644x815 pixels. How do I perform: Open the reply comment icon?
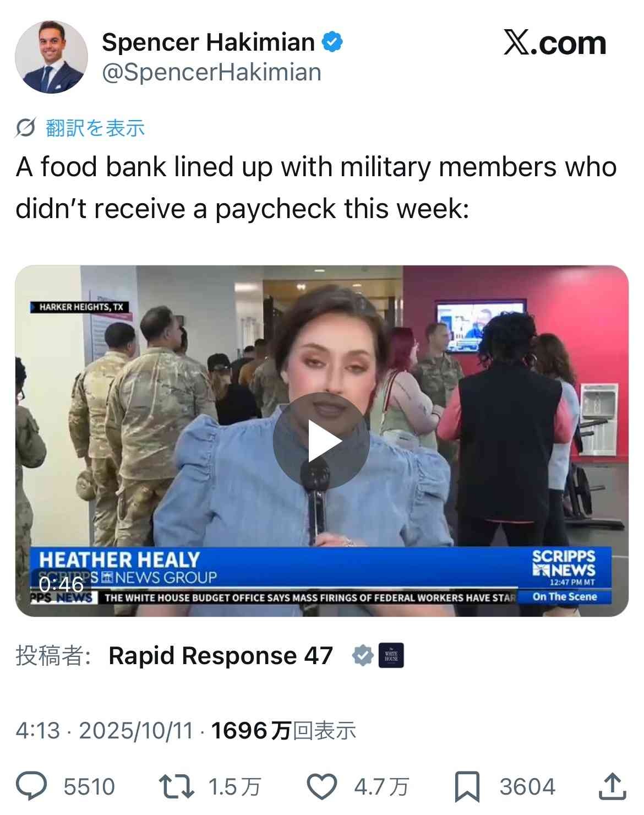click(x=32, y=786)
